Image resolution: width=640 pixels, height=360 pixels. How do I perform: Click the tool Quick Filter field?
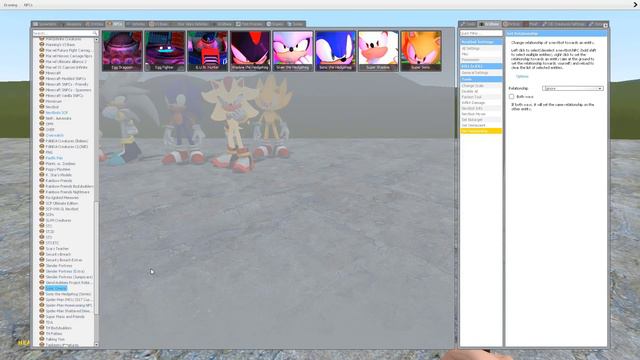point(481,33)
